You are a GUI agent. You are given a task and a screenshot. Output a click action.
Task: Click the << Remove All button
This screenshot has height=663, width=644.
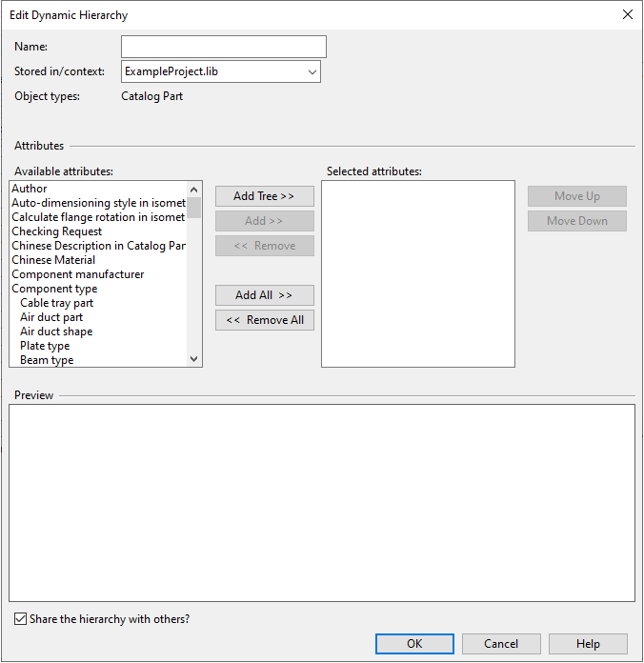click(264, 320)
